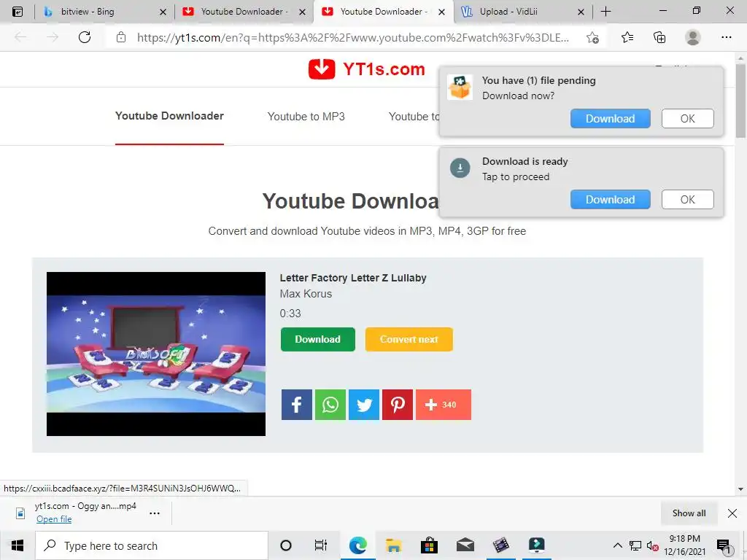Share on Twitter
The width and height of the screenshot is (747, 560).
364,405
